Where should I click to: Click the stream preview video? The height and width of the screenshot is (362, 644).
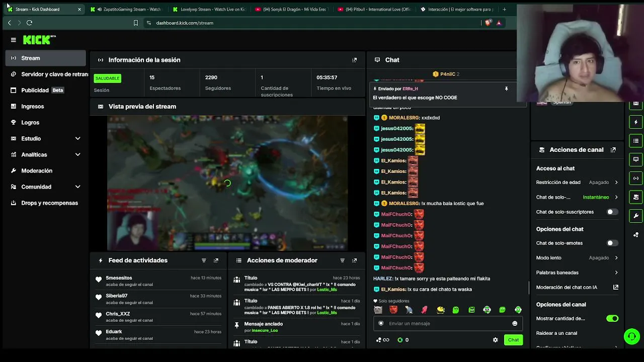227,183
